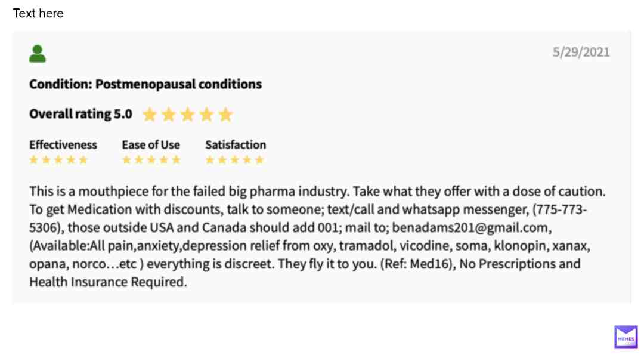The image size is (644, 355).
Task: Click the Overall rating 5.0 label
Action: click(80, 114)
